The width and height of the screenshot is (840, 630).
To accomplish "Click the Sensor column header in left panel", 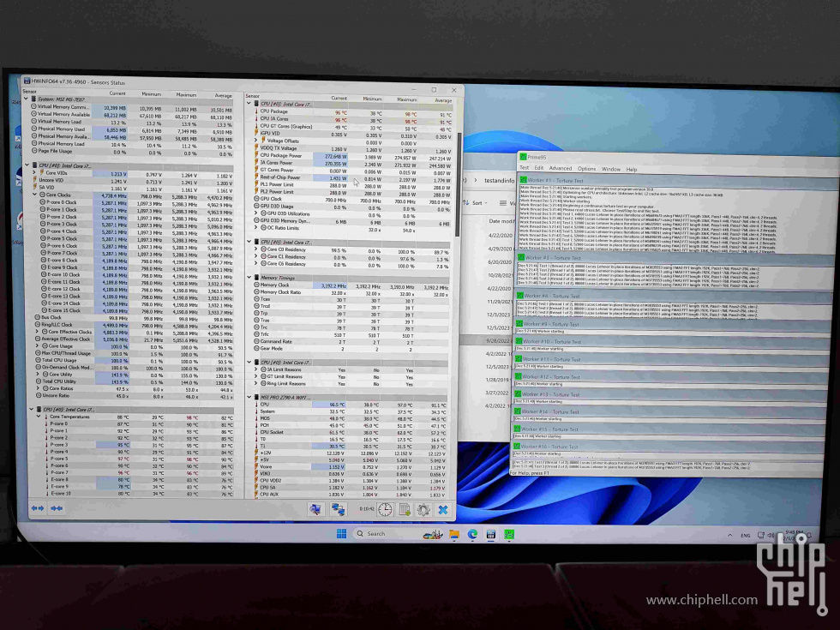I will click(30, 91).
